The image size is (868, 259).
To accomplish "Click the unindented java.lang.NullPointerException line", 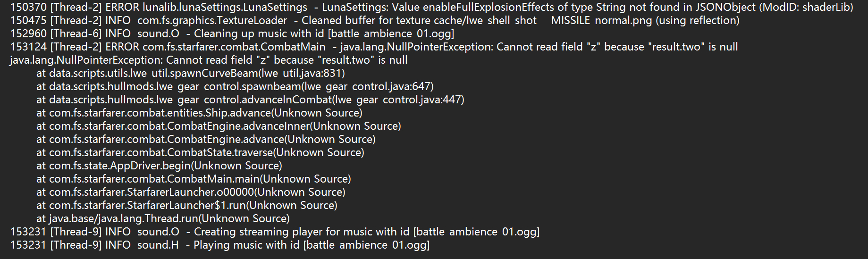I will coord(209,60).
